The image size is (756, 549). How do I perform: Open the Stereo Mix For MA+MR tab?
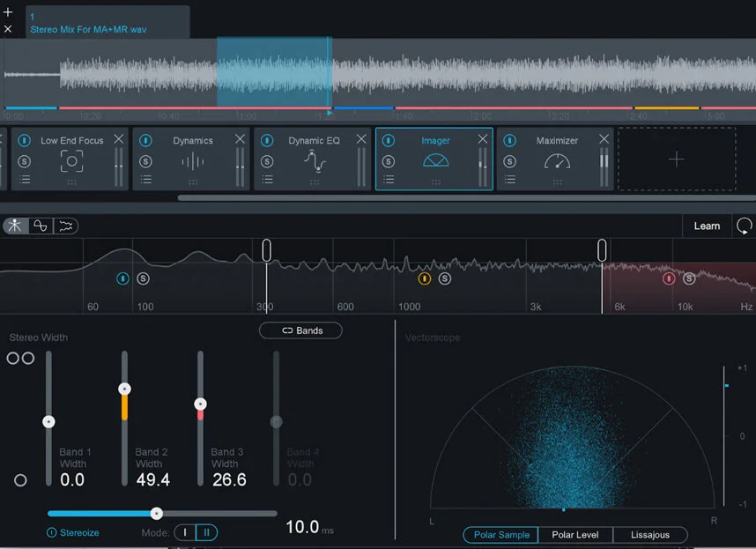click(x=106, y=23)
